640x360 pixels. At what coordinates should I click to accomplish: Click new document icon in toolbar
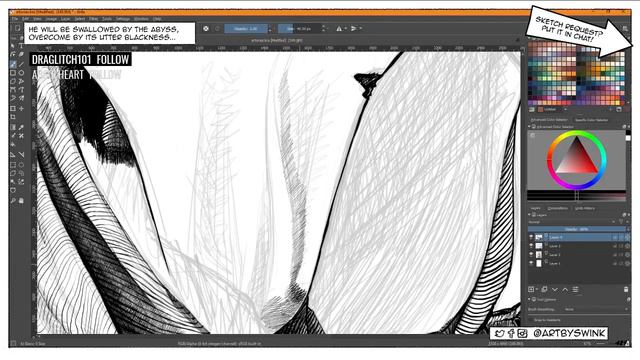pos(18,28)
